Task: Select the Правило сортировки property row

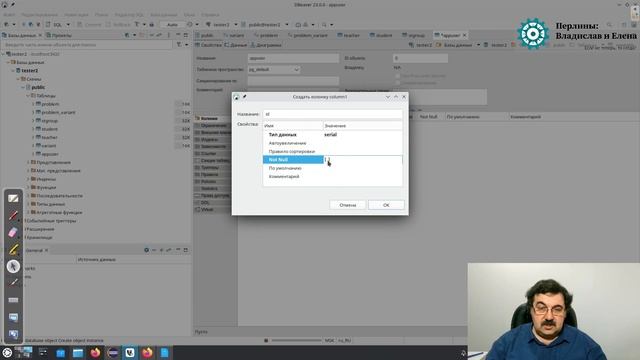Action: click(x=332, y=151)
